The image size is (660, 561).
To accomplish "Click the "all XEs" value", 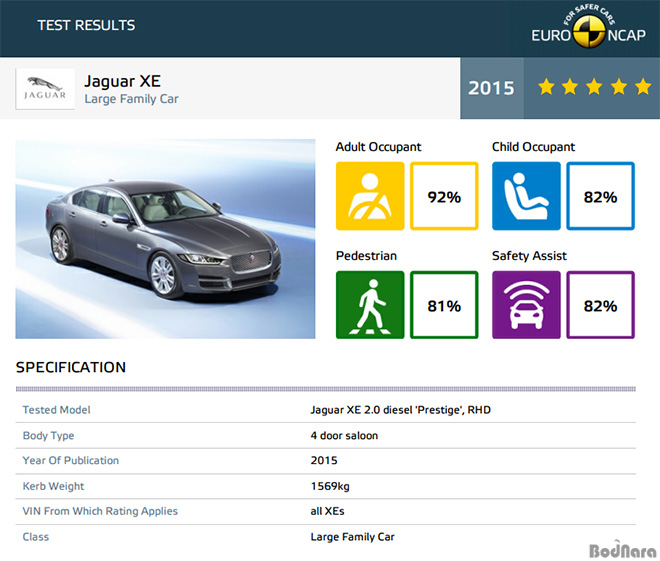I will (x=327, y=511).
